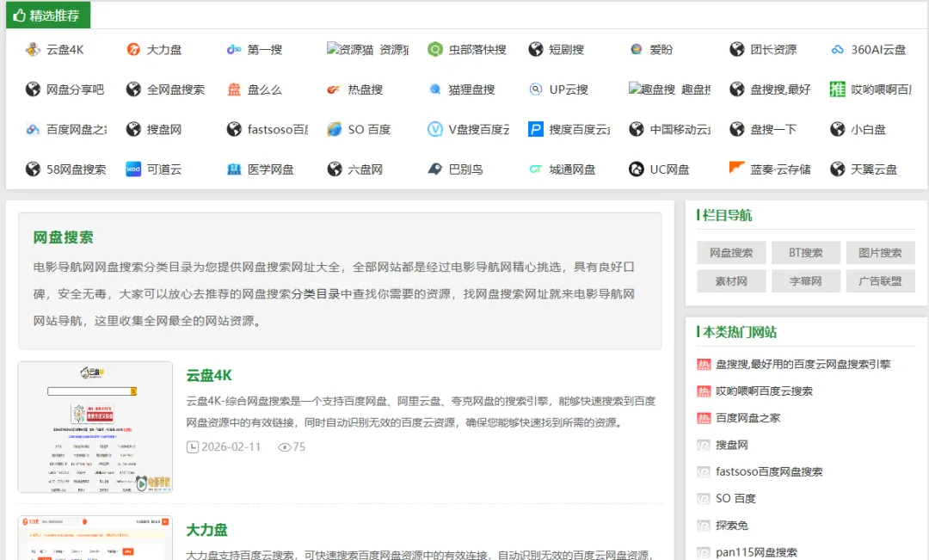Click the 栏目导航 heading
929x560 pixels.
click(728, 215)
